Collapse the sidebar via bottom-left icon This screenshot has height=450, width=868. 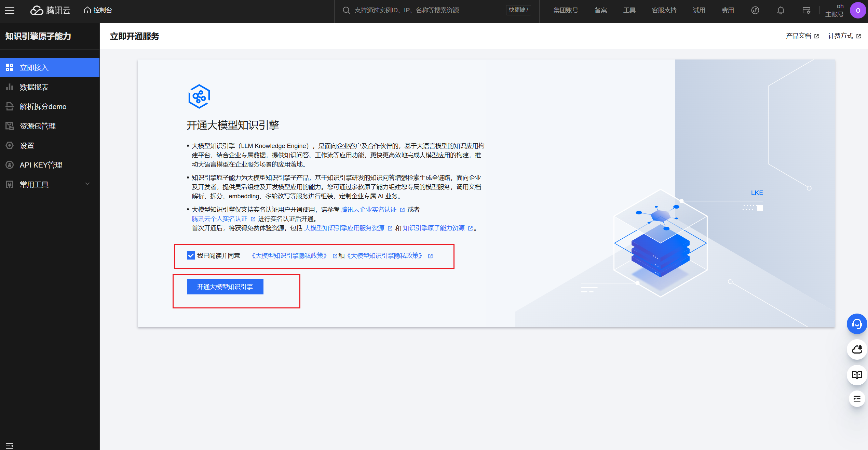click(10, 446)
